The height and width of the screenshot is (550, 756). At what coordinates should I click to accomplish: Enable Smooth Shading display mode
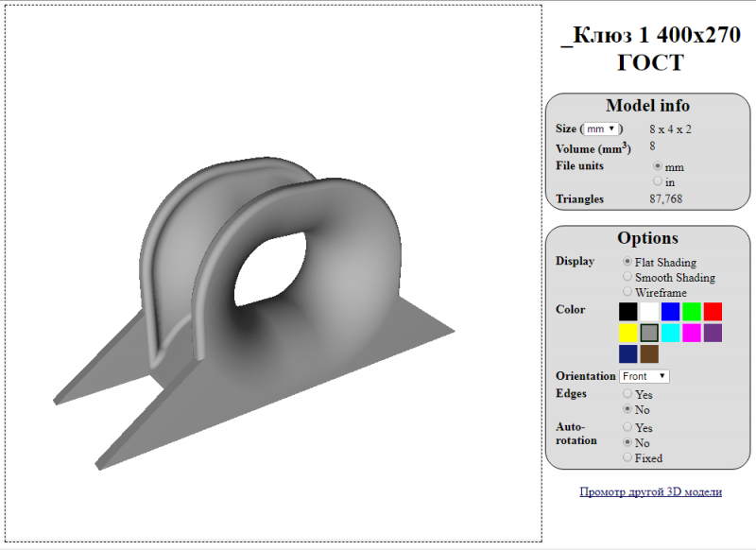click(x=627, y=277)
